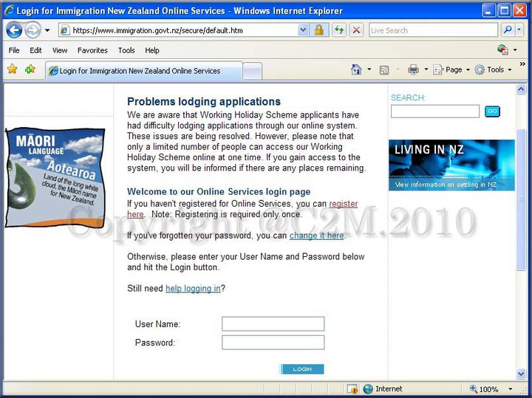The width and height of the screenshot is (532, 398).
Task: Click the Print icon in command bar
Action: [x=413, y=69]
